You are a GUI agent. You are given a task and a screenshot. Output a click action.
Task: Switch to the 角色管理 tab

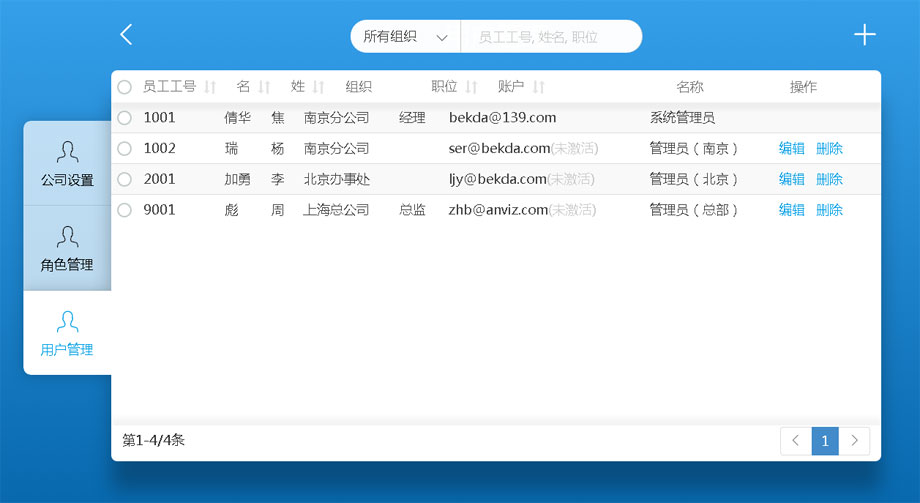pos(67,248)
